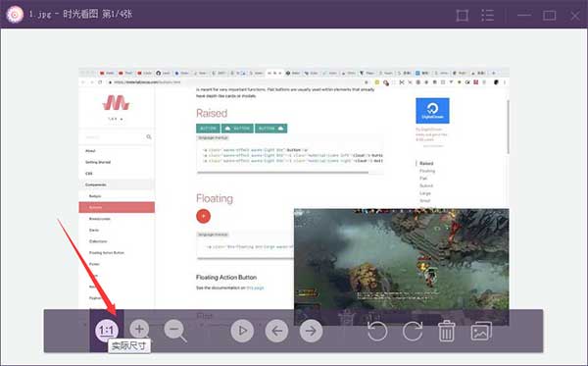Screen dimensions: 588x366
Task: Rotate the image clockwise
Action: [413, 331]
